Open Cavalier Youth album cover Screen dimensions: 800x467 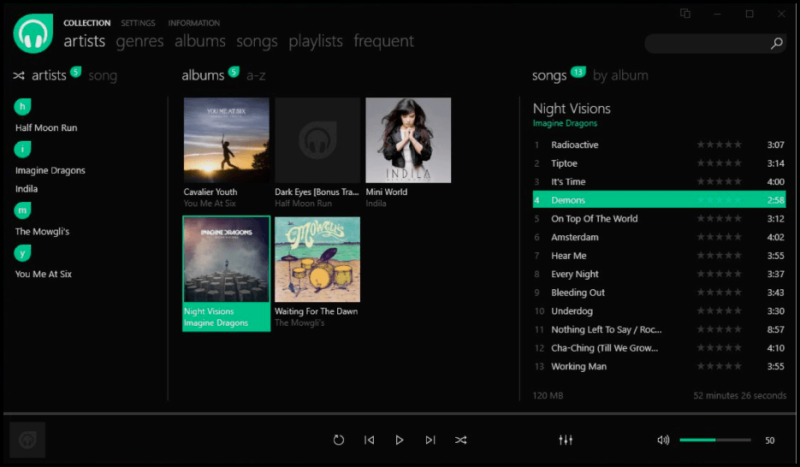pos(227,140)
